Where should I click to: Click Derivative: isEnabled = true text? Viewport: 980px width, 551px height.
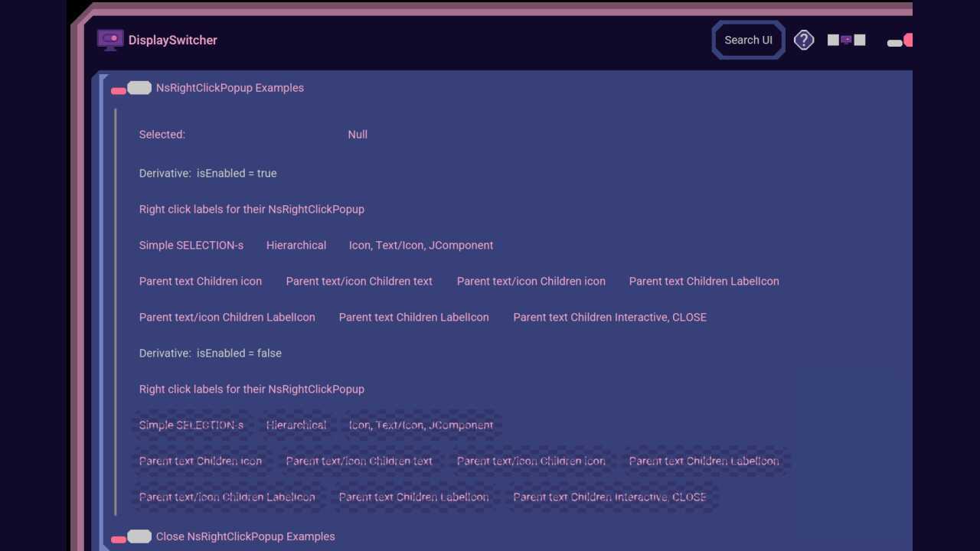[x=208, y=174]
